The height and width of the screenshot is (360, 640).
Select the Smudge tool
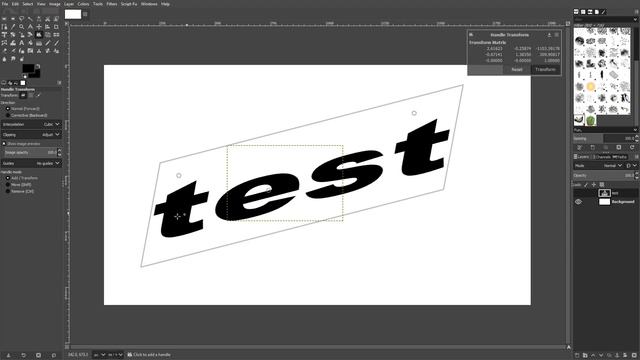pyautogui.click(x=13, y=59)
